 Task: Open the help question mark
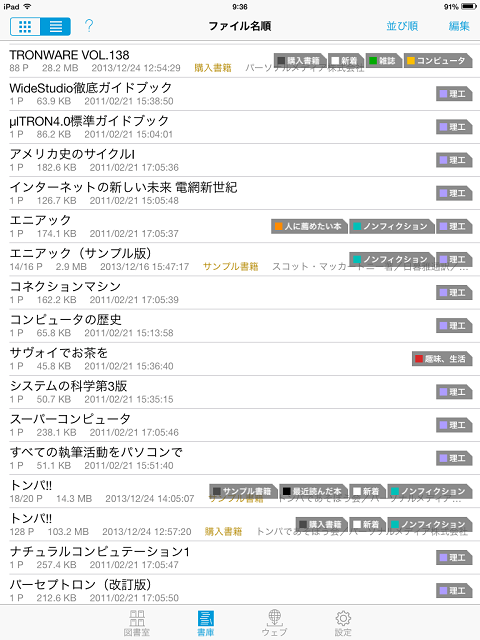[89, 26]
